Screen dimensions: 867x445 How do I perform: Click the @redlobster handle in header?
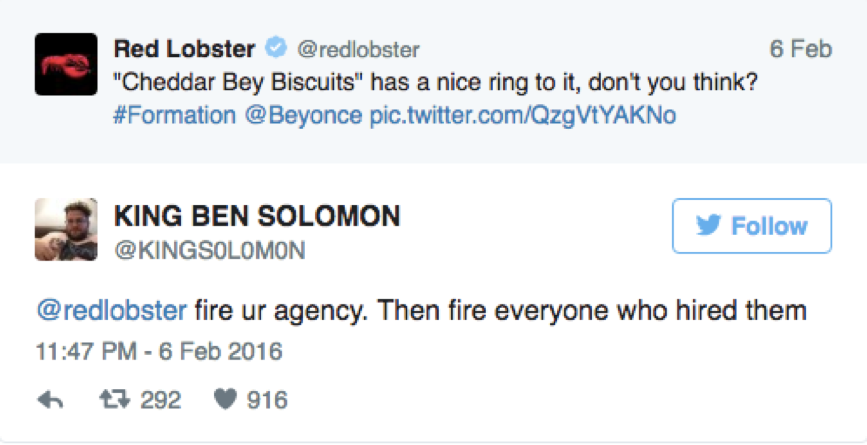[x=359, y=50]
